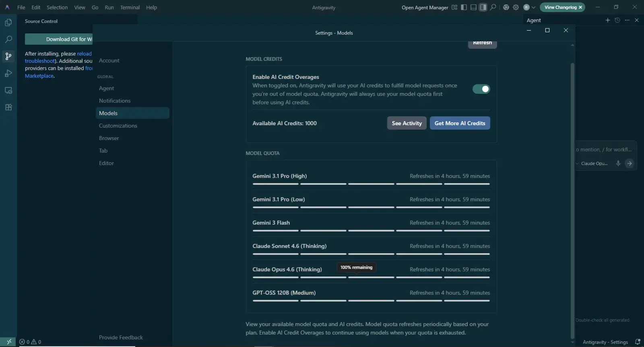Open Run and Debug view icon
This screenshot has width=644, height=347.
8,73
